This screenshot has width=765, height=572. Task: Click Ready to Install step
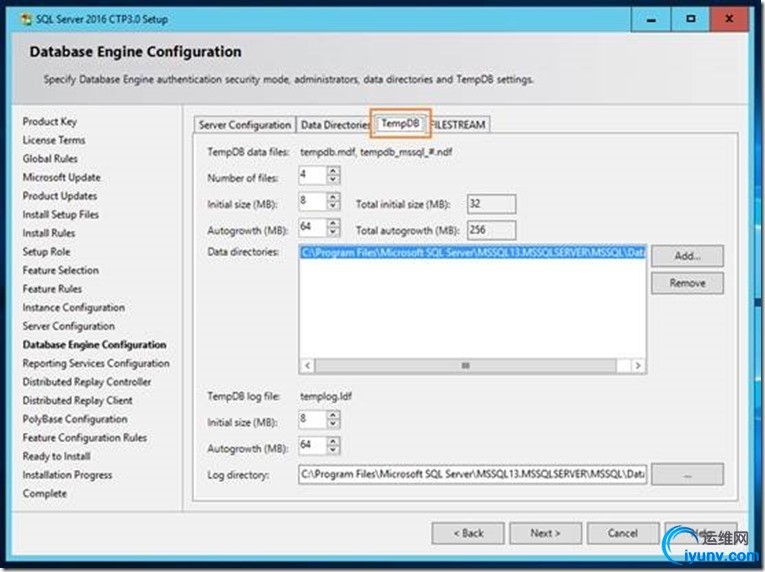tap(57, 456)
